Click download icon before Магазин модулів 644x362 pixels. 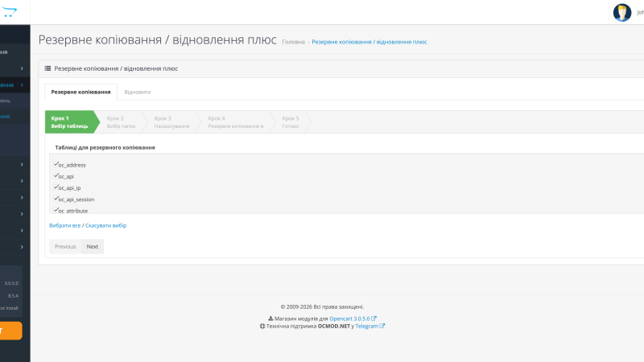click(x=270, y=319)
